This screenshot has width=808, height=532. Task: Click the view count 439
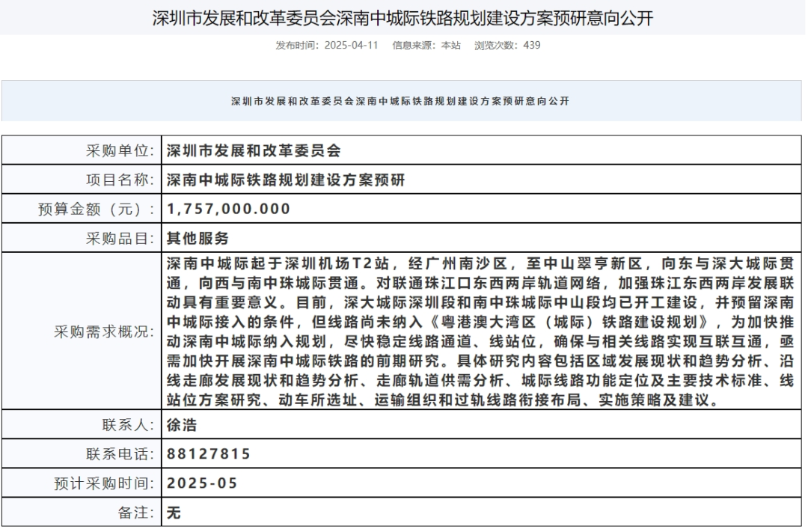[x=531, y=46]
